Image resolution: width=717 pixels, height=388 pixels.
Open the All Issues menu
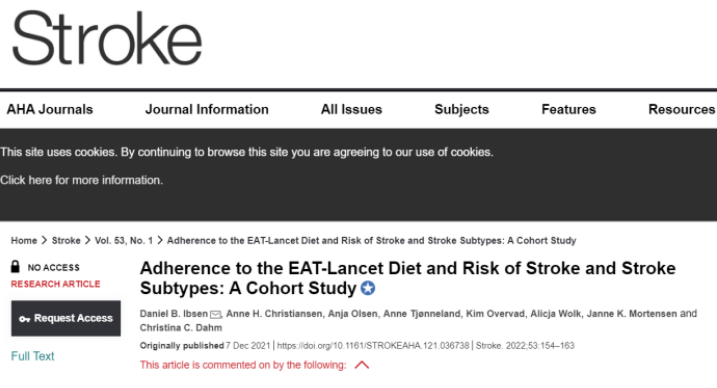(x=351, y=109)
